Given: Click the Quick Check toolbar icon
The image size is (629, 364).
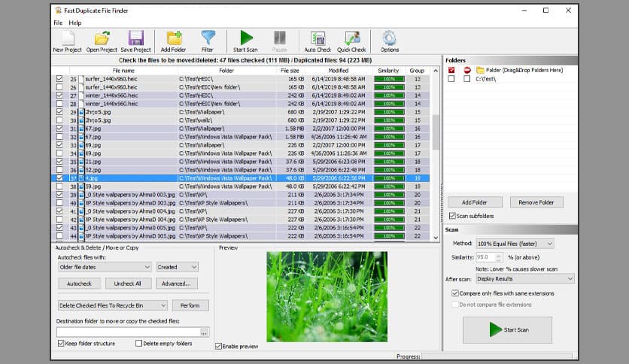Looking at the screenshot, I should pos(352,38).
